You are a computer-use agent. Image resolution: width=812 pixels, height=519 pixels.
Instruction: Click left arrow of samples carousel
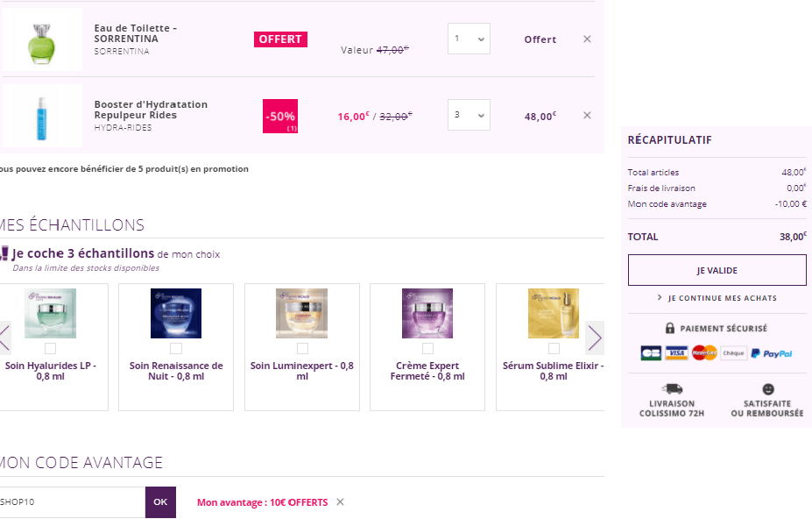pyautogui.click(x=4, y=338)
